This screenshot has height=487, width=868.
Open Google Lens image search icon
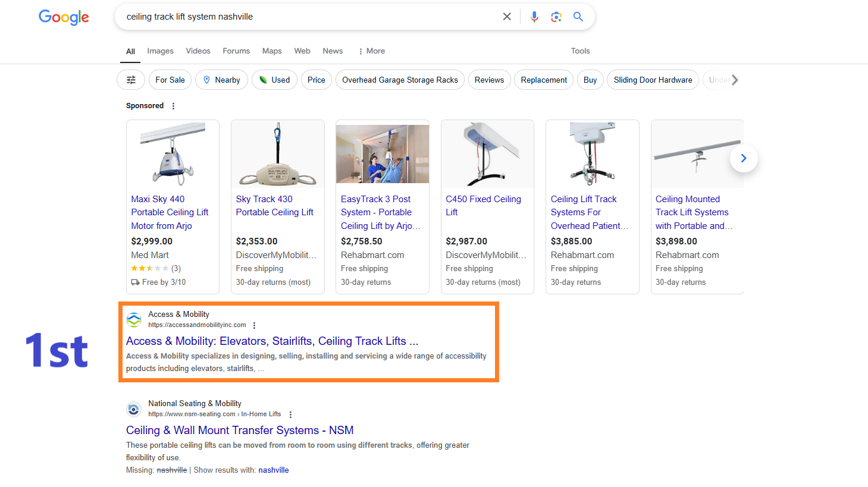point(556,17)
